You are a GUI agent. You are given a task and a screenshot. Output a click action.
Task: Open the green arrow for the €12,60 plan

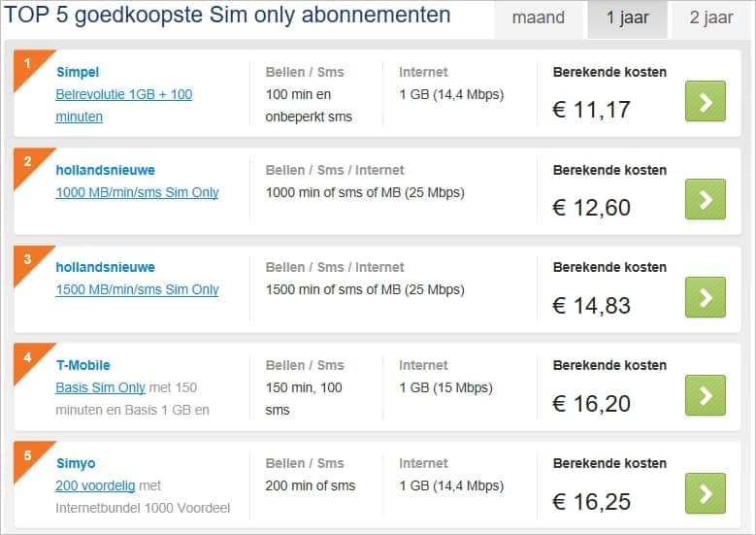tap(706, 199)
